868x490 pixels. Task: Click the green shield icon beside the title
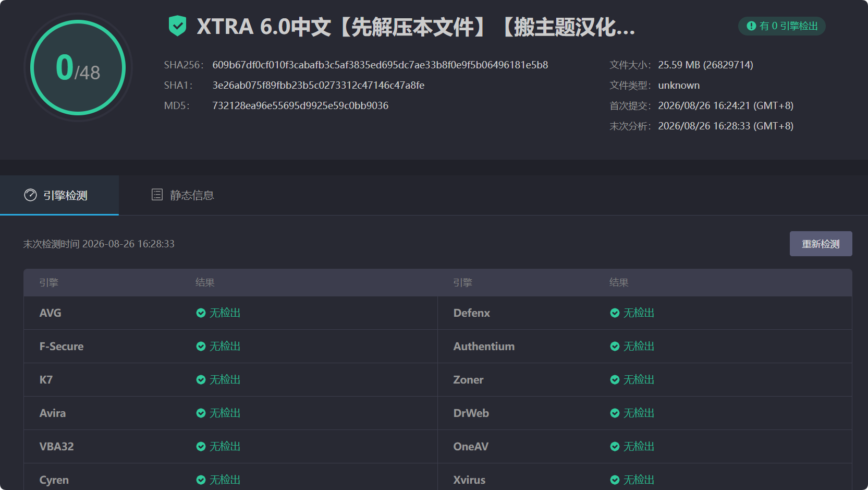[178, 26]
